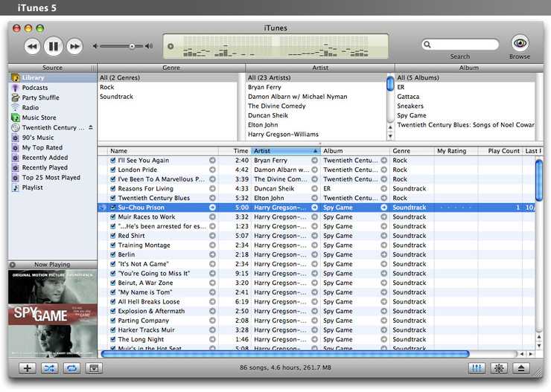Click the low volume speaker icon
Image resolution: width=551 pixels, height=392 pixels.
(95, 46)
